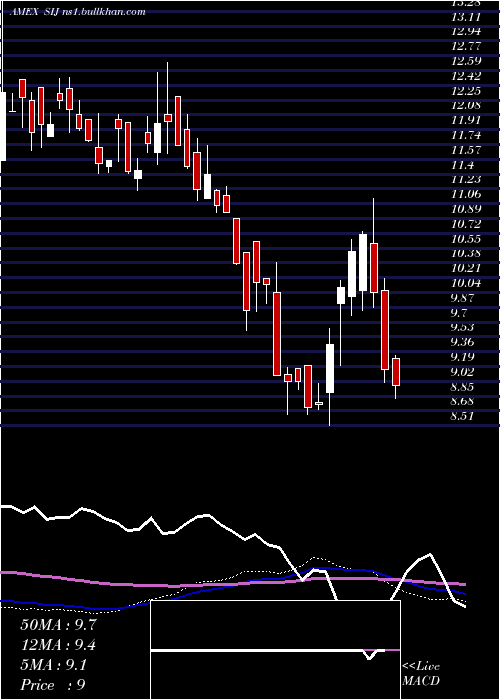The image size is (500, 700).
Task: Click the 10.38 price axis label
Action: pyautogui.click(x=466, y=253)
